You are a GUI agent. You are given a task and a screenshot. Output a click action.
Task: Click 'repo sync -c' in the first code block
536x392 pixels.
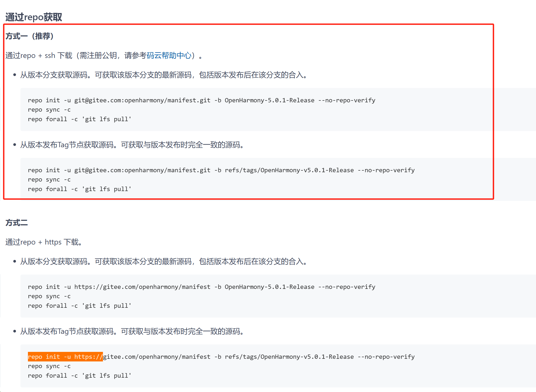pyautogui.click(x=49, y=110)
